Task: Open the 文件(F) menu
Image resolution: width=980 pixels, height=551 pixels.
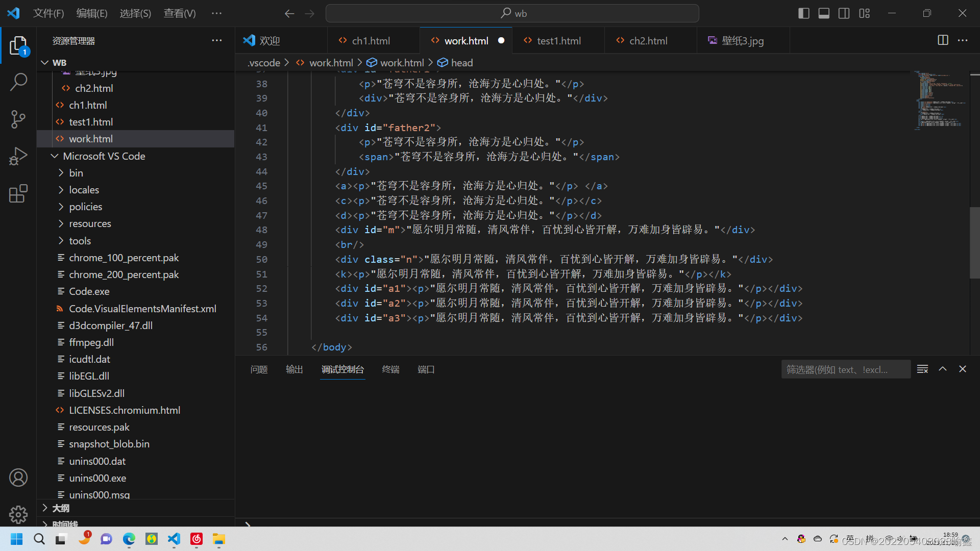Action: coord(48,13)
